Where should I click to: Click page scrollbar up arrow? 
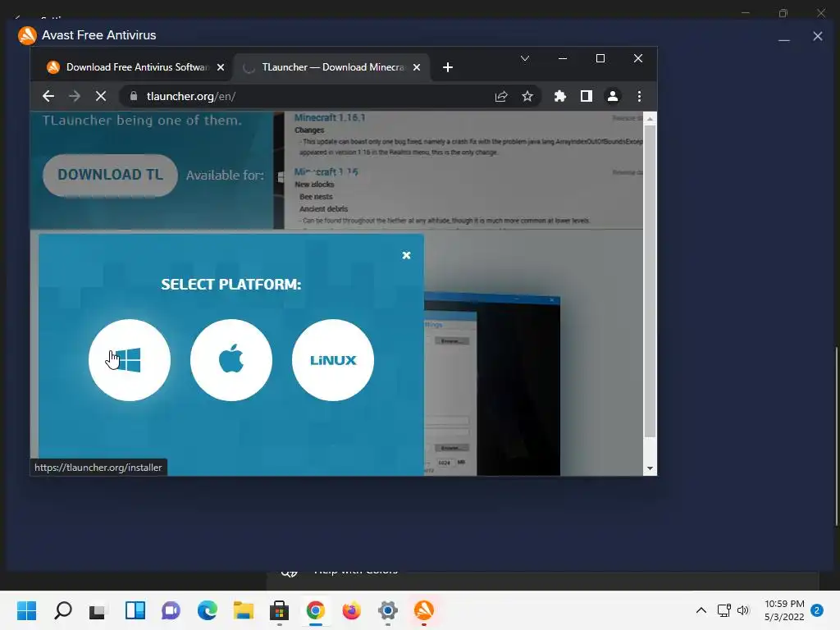(650, 118)
